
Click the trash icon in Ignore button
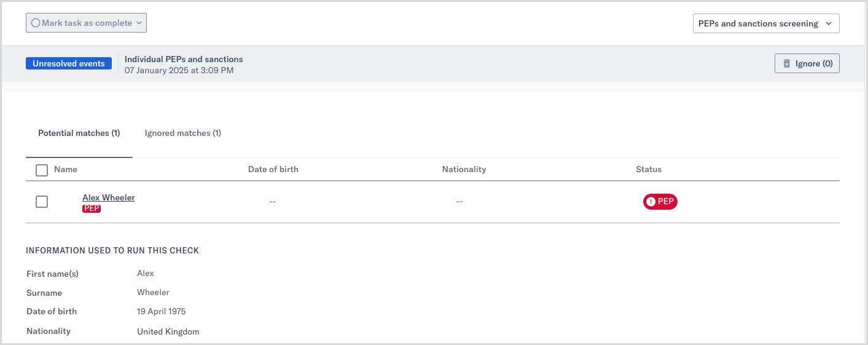tap(787, 63)
